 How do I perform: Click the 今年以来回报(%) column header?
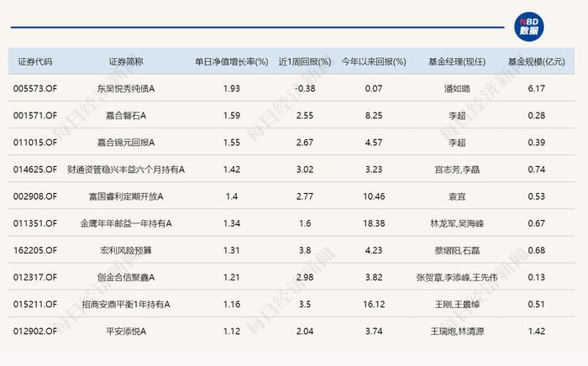pos(374,62)
